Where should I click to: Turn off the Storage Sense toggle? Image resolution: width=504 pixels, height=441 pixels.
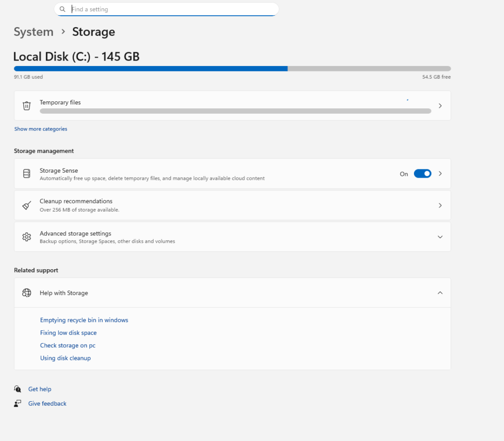pyautogui.click(x=422, y=174)
